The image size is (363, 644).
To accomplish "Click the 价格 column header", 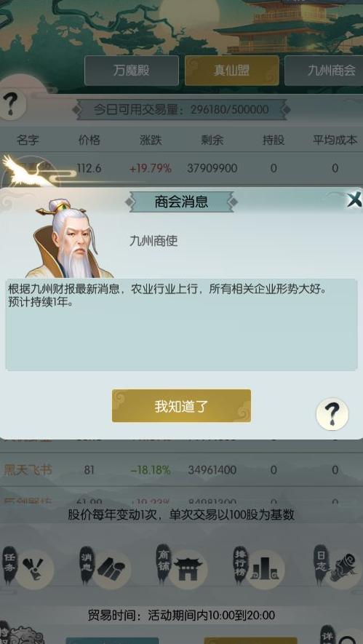I will (x=89, y=140).
